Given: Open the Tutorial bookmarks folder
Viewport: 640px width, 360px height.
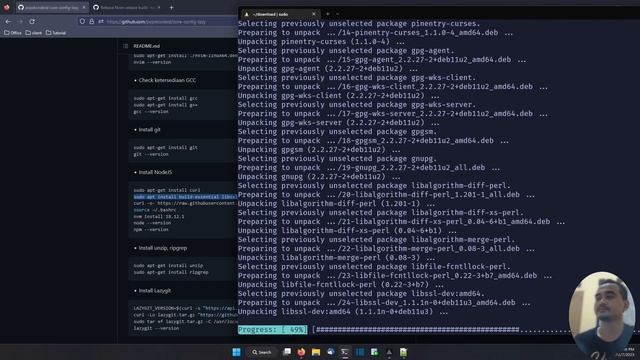Looking at the screenshot, I should (56, 33).
